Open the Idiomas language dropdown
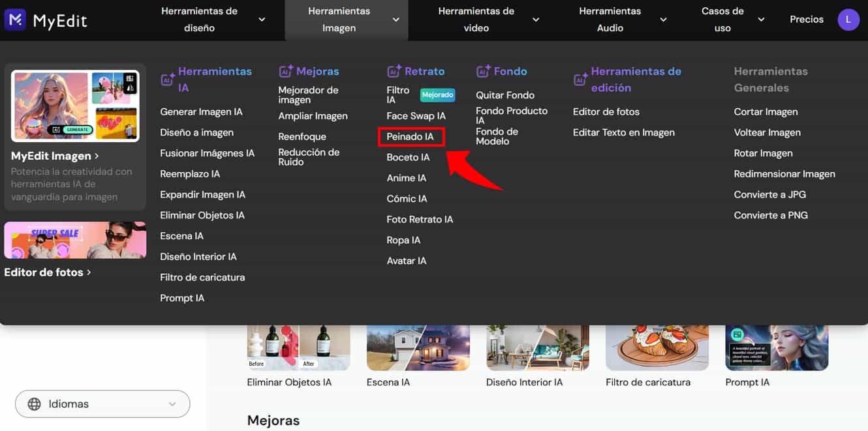This screenshot has width=868, height=431. point(102,404)
